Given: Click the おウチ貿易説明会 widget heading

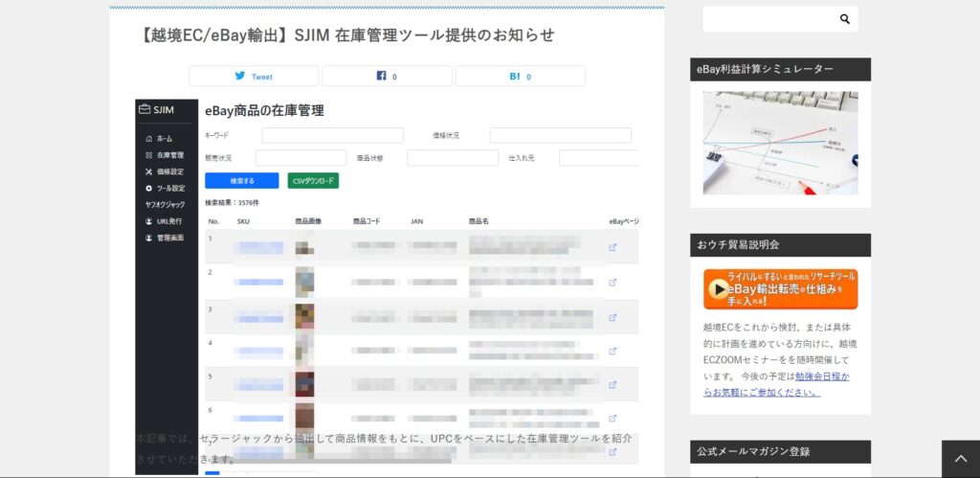Looking at the screenshot, I should (780, 245).
